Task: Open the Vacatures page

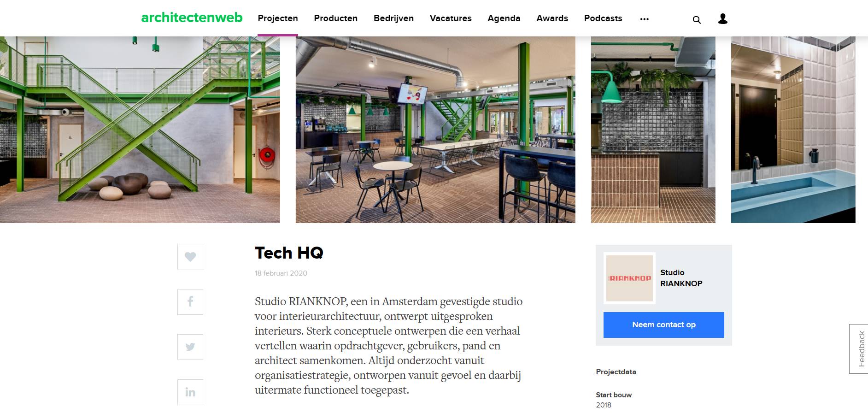Action: 451,18
